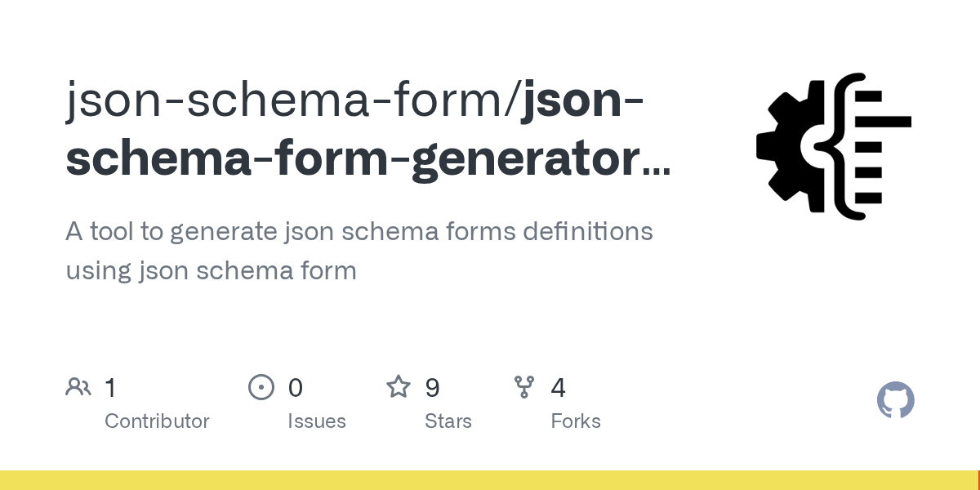Open the Stars label link
Image resolution: width=980 pixels, height=490 pixels.
point(448,421)
